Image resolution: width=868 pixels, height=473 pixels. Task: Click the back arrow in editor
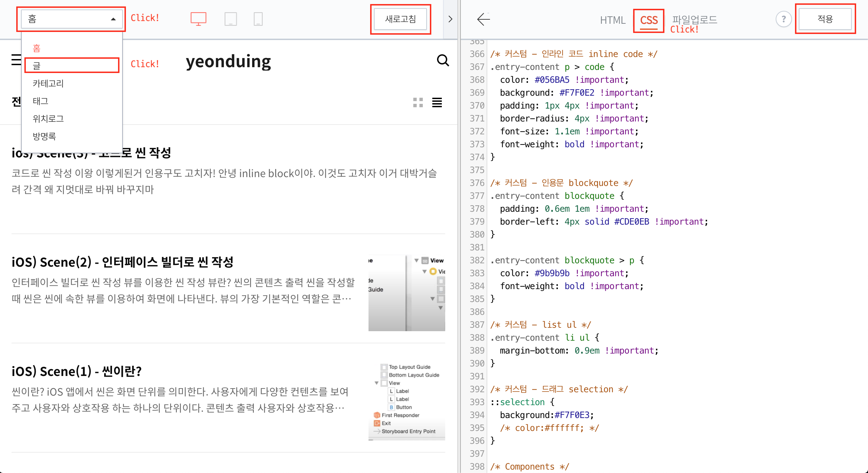click(483, 19)
